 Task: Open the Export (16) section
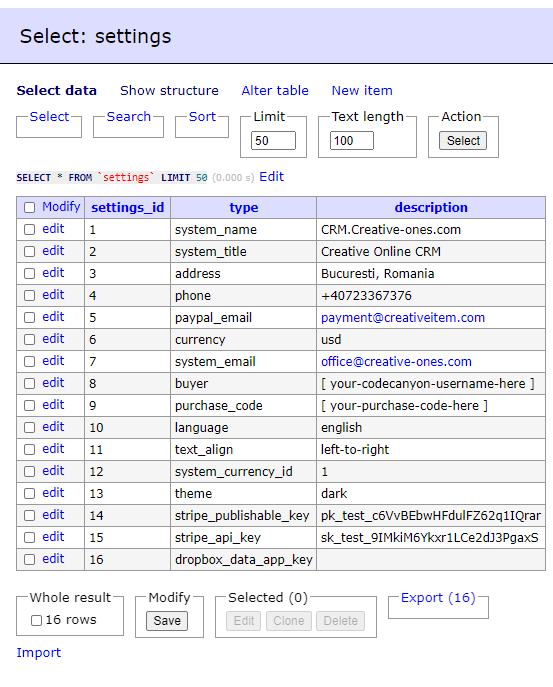click(x=438, y=598)
